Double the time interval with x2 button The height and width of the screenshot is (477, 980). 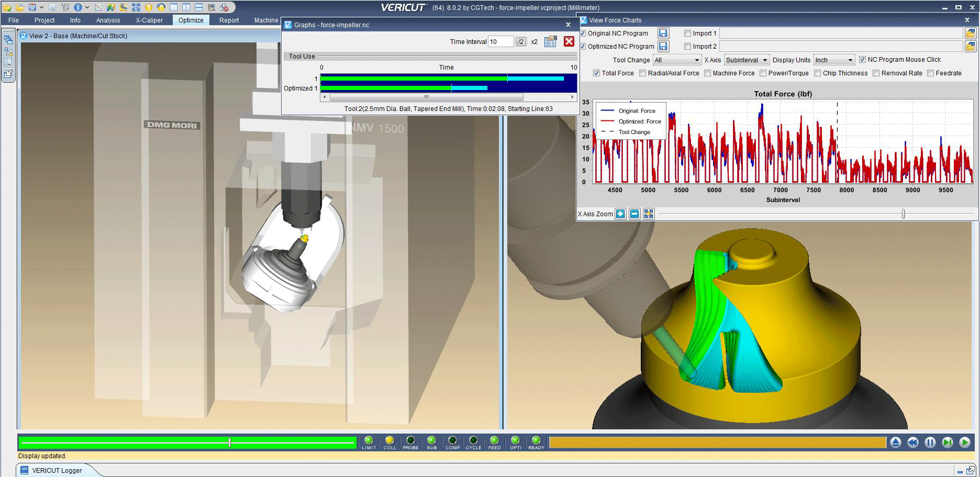534,42
